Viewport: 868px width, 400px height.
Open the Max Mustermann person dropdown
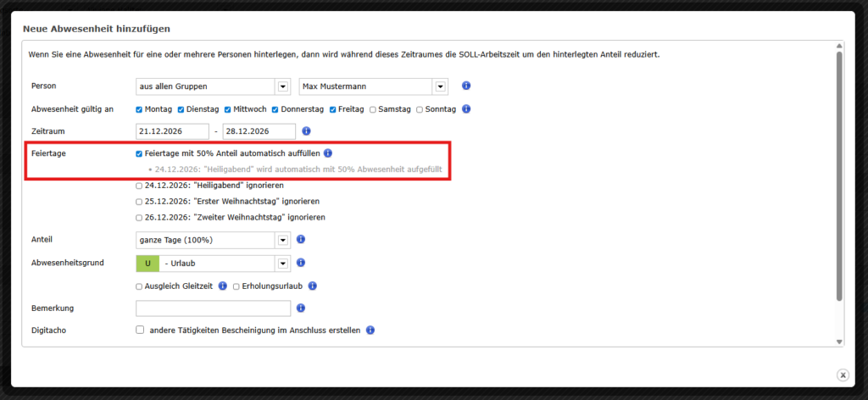click(440, 86)
